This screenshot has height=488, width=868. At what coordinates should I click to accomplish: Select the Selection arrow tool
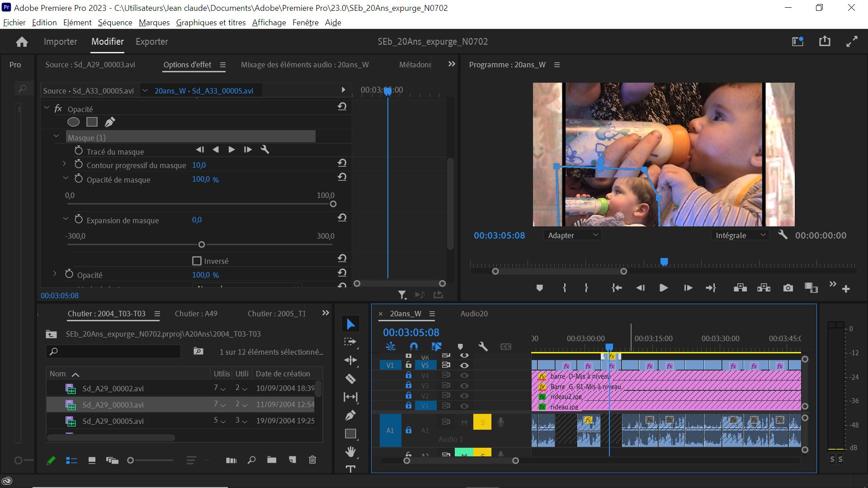tap(350, 324)
